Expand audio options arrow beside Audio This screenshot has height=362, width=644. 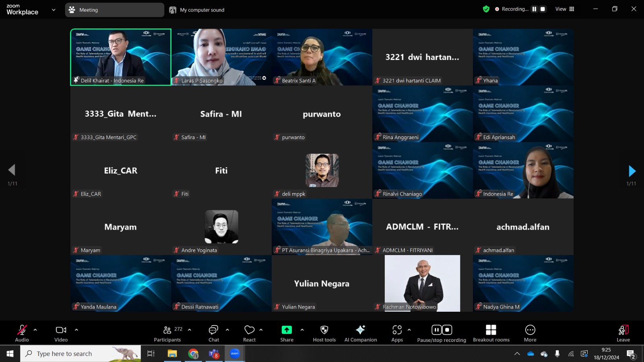[x=35, y=330]
